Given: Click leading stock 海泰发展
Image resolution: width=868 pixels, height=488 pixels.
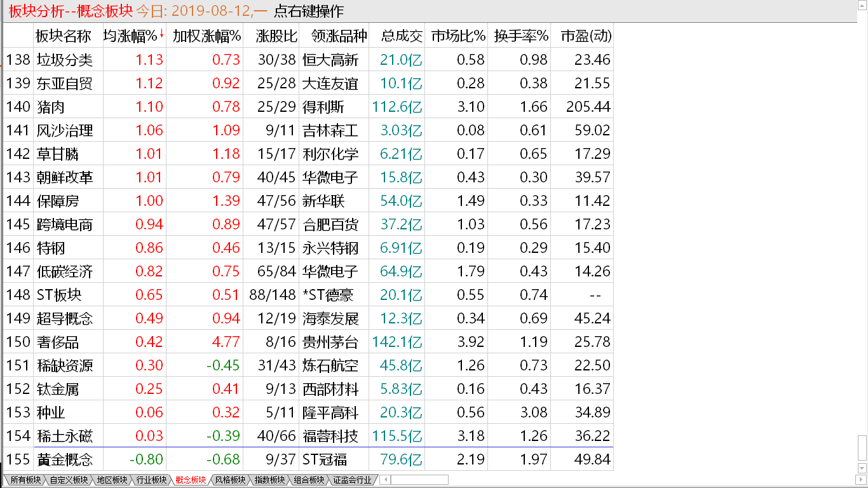Looking at the screenshot, I should 330,318.
